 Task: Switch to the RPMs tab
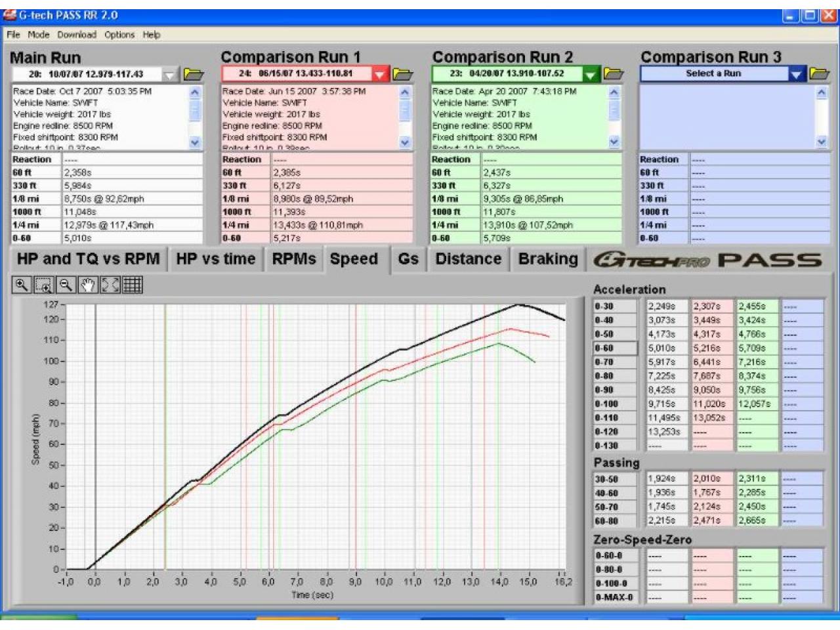coord(294,259)
